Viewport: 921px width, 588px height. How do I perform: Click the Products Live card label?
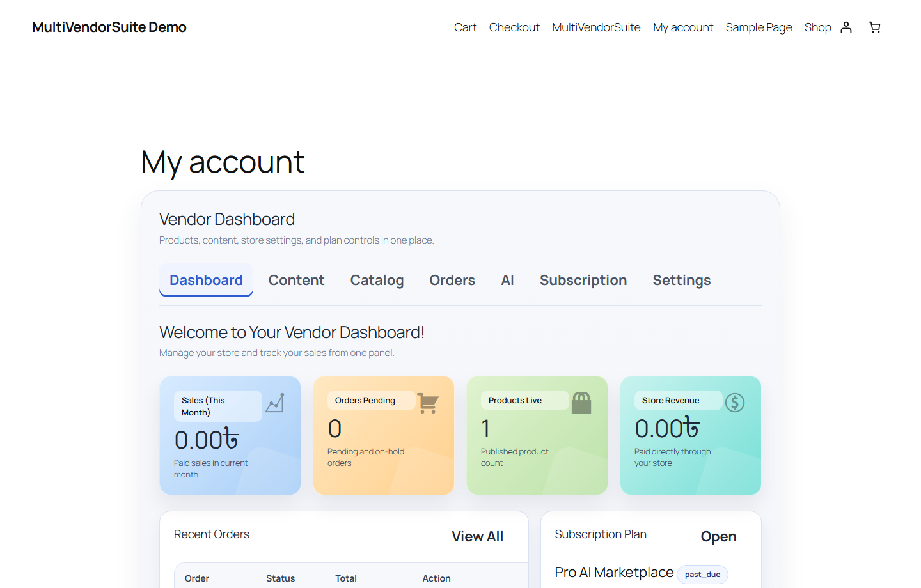pos(525,400)
